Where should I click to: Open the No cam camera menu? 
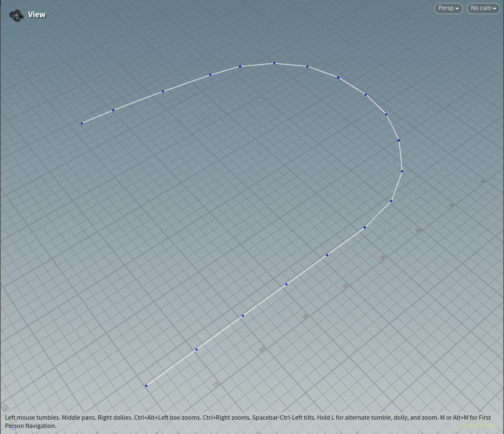click(x=483, y=8)
